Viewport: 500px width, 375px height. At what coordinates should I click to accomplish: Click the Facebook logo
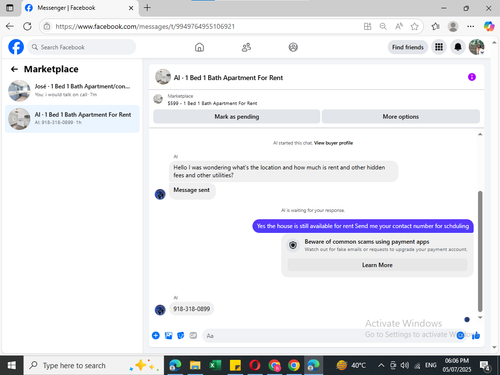(16, 47)
